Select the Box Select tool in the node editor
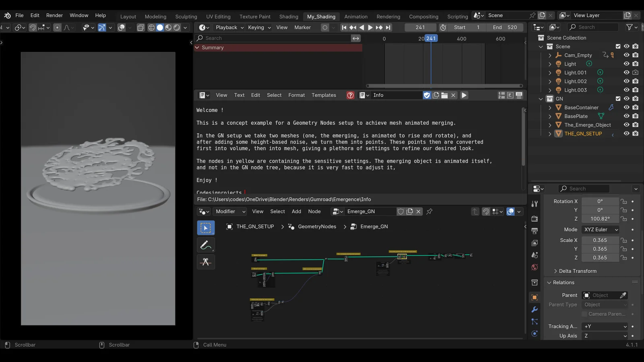This screenshot has height=362, width=644. 206,227
